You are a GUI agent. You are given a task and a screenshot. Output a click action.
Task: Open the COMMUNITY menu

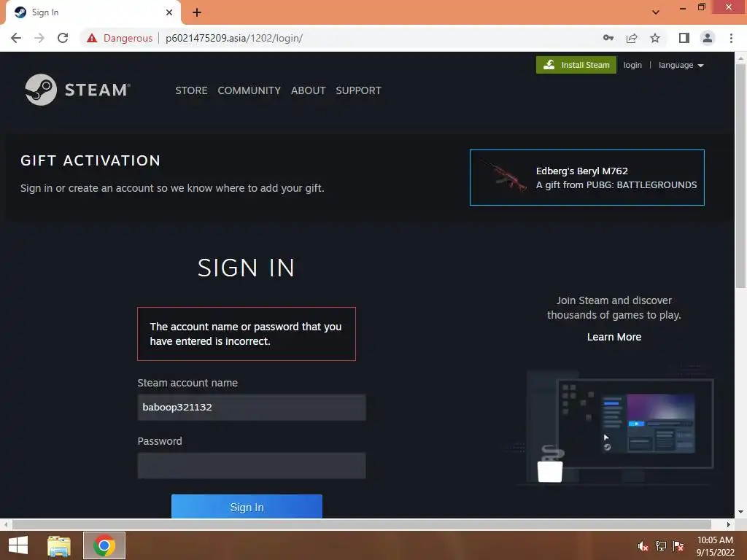[249, 90]
